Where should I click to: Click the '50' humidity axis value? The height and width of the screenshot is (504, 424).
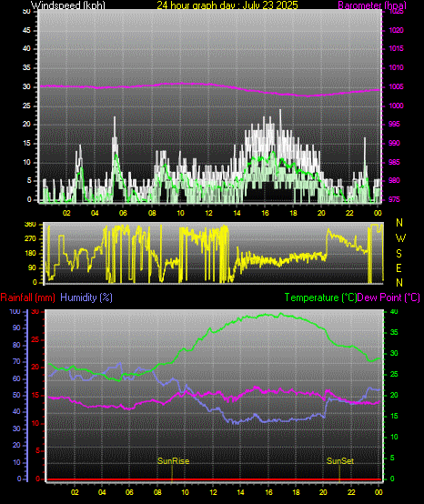(x=16, y=396)
